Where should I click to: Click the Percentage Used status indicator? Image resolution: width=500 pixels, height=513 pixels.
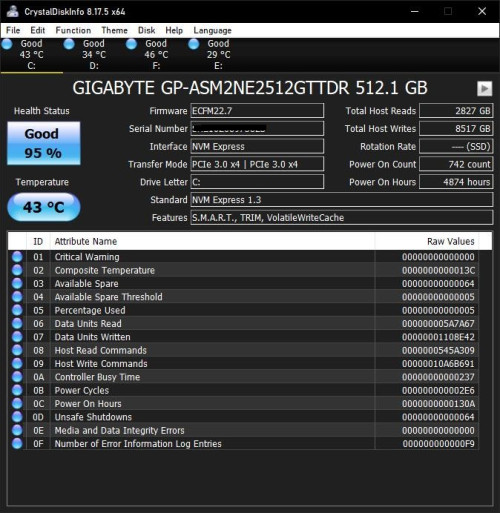tap(17, 310)
